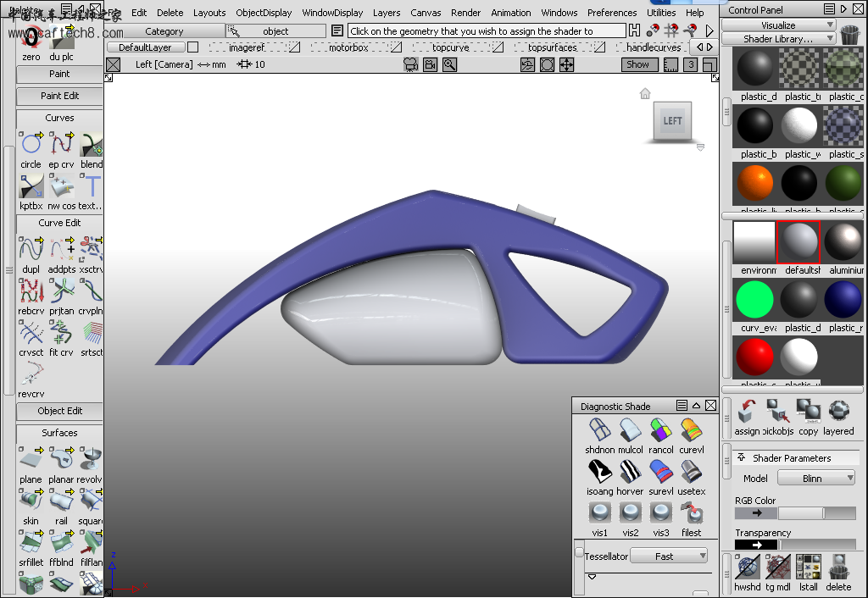Choose the fit crv tool

point(61,333)
